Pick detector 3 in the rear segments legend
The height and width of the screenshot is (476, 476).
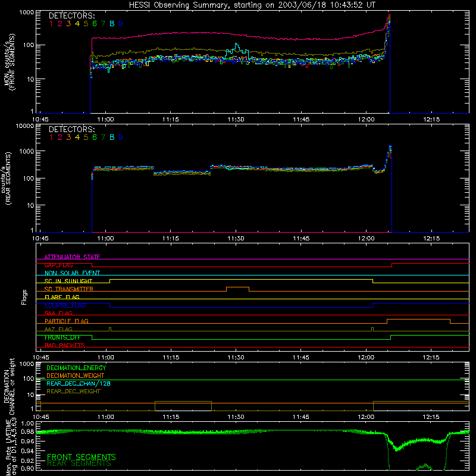click(x=68, y=137)
